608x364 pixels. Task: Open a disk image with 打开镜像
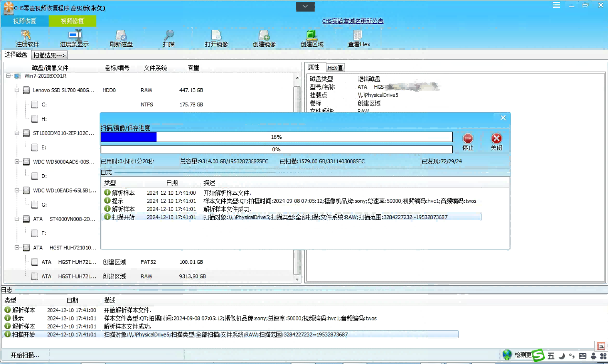point(216,35)
